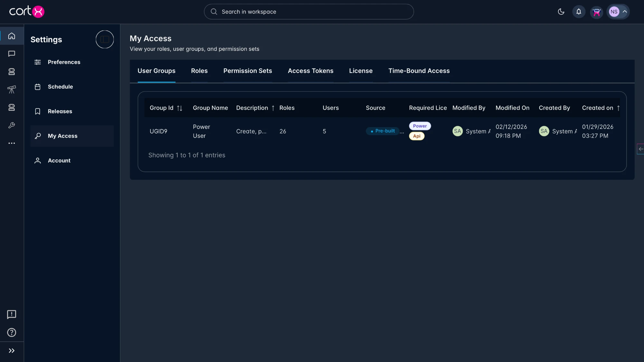
Task: Click the Users column header
Action: coord(331,108)
